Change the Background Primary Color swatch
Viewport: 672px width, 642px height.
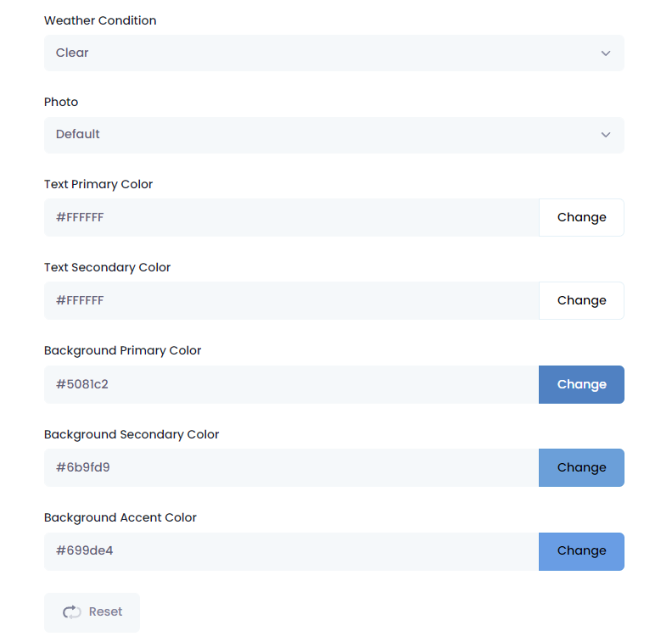(x=581, y=384)
